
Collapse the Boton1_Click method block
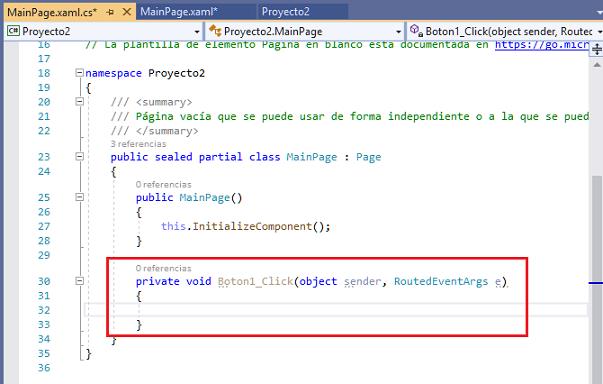79,281
